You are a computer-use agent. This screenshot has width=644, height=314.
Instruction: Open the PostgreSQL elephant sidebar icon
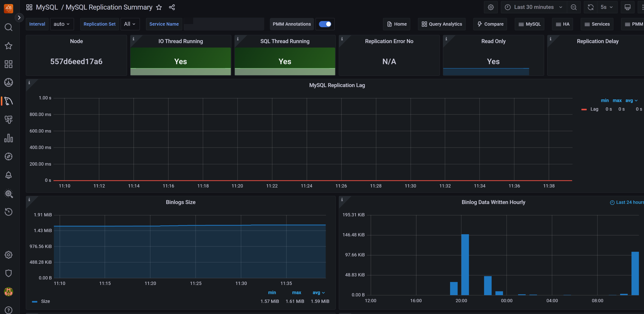point(9,120)
